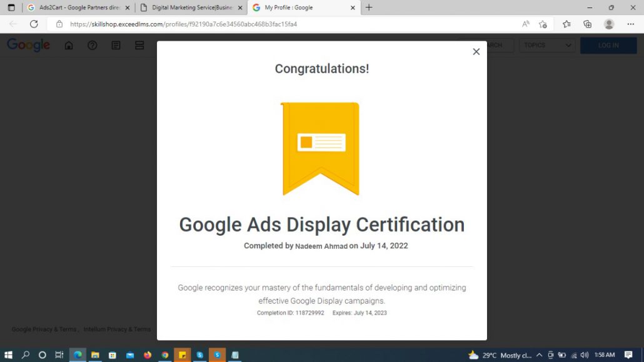Open the Favorites list icon

(567, 24)
